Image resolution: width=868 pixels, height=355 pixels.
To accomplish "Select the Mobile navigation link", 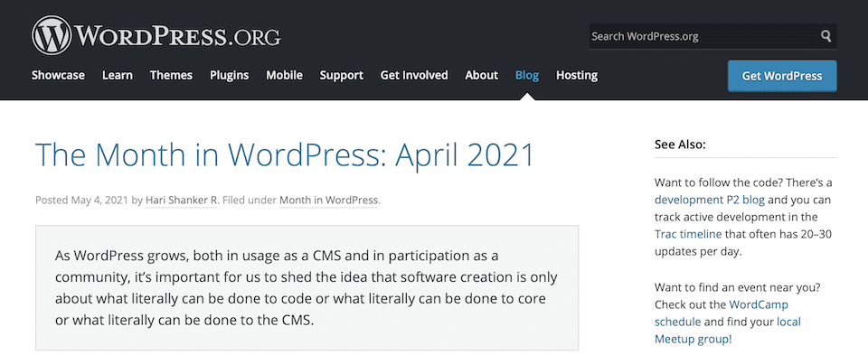I will pos(284,75).
